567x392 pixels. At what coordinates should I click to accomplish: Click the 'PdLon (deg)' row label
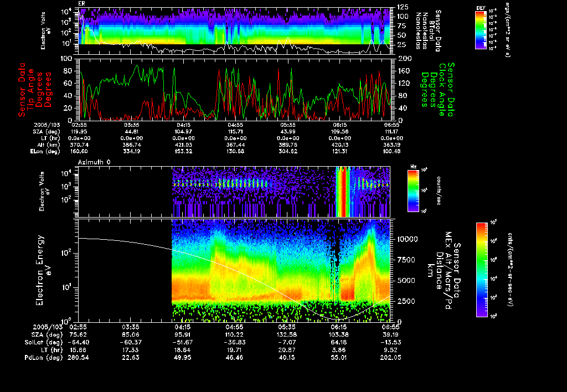pyautogui.click(x=44, y=357)
